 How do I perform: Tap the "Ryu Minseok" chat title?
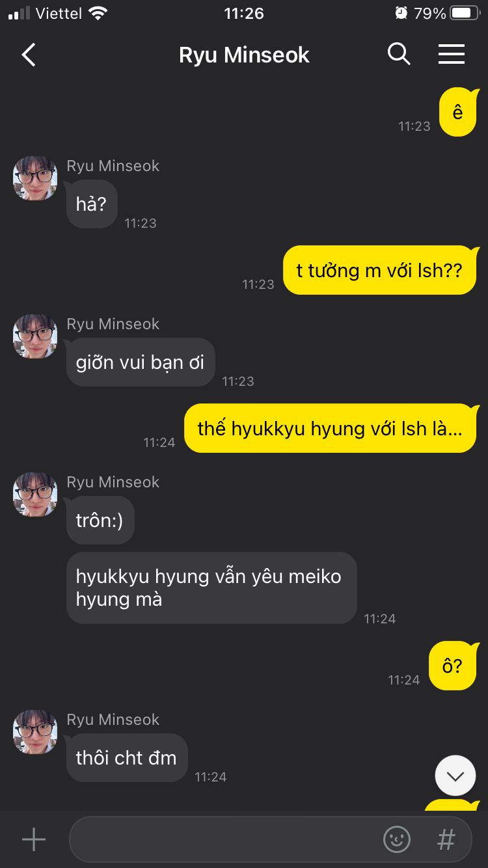pos(244,55)
